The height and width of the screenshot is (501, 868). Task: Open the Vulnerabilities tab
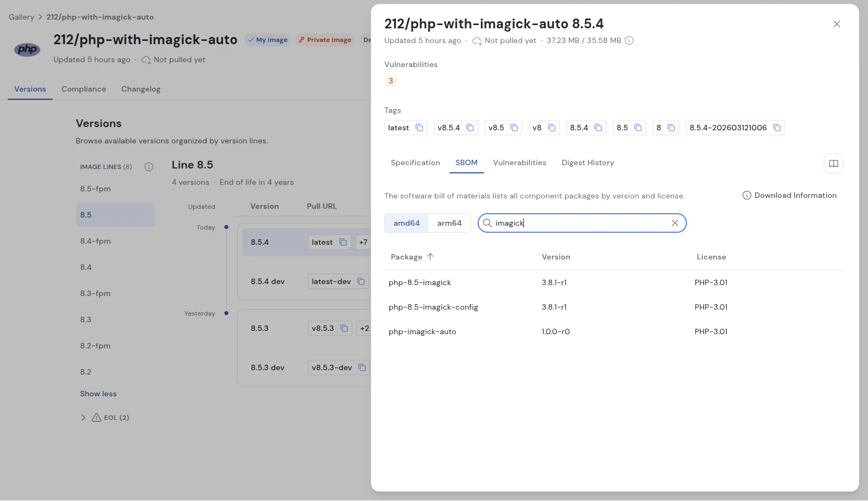[520, 162]
